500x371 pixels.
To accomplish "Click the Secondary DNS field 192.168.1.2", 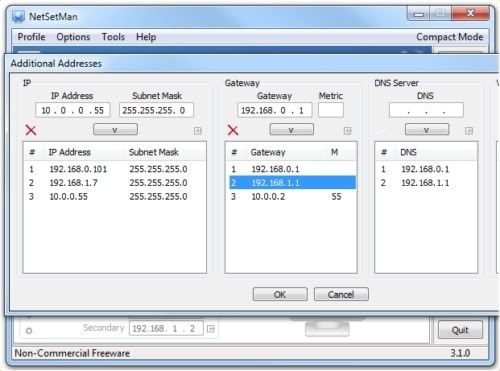I will (x=166, y=329).
